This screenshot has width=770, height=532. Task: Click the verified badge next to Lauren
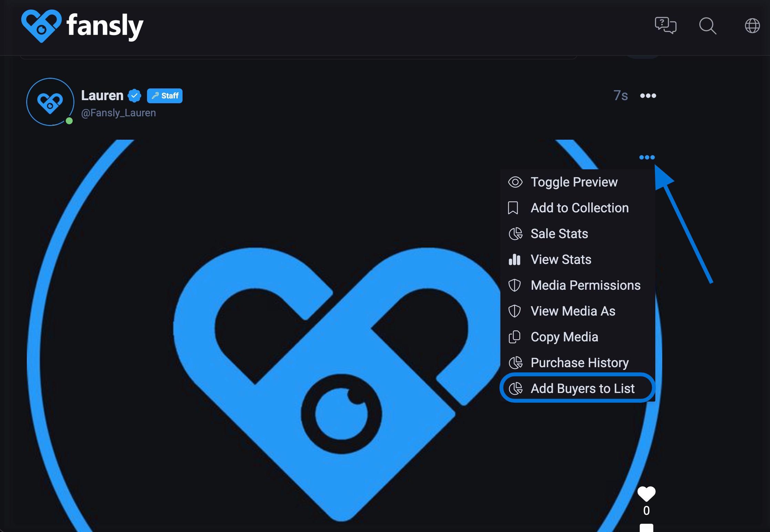click(134, 96)
